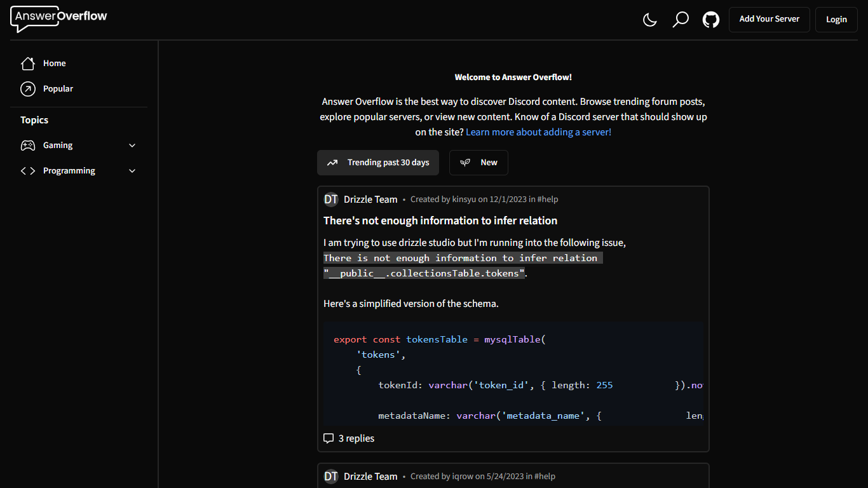Image resolution: width=868 pixels, height=488 pixels.
Task: Click the tokensTable code block
Action: coord(513,374)
